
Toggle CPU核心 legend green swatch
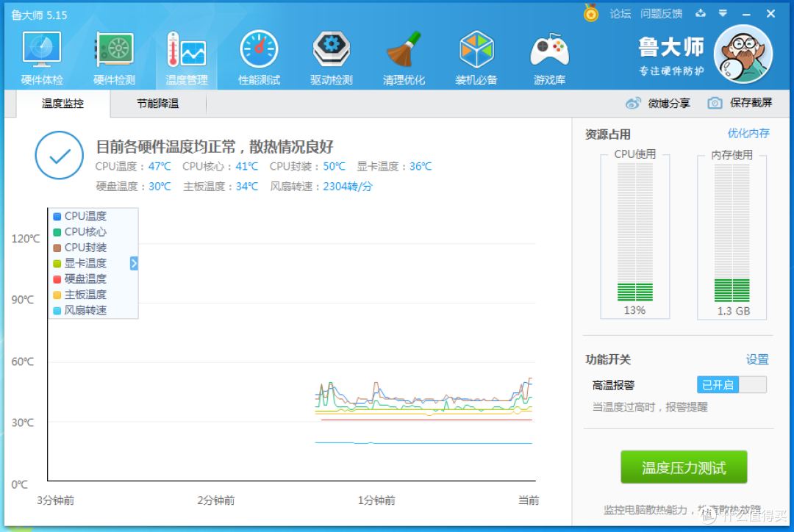coord(57,232)
